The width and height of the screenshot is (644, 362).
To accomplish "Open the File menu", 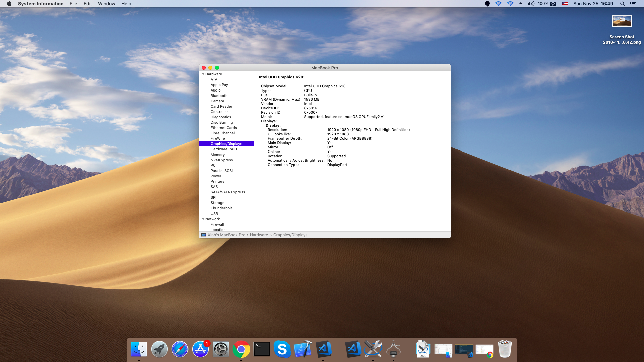I will click(73, 4).
